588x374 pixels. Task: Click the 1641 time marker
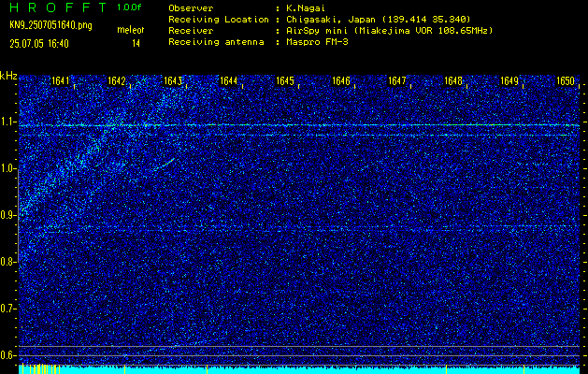[61, 80]
